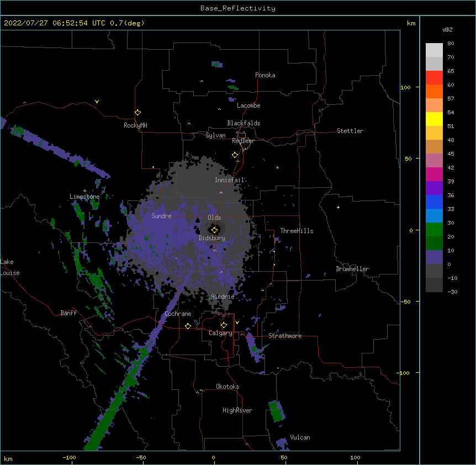Click the white plus marker north of Drumheller
Screen dimensions: 476x465
tap(338, 207)
